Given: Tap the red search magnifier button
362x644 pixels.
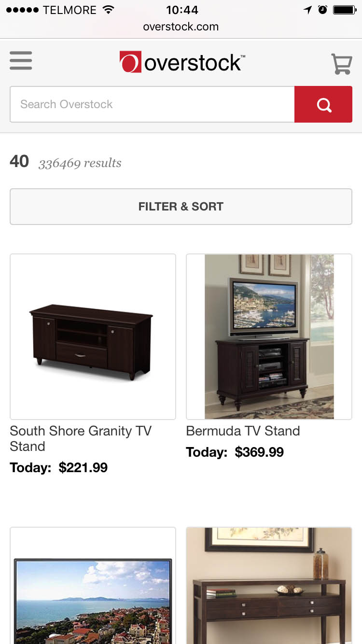Looking at the screenshot, I should point(323,104).
